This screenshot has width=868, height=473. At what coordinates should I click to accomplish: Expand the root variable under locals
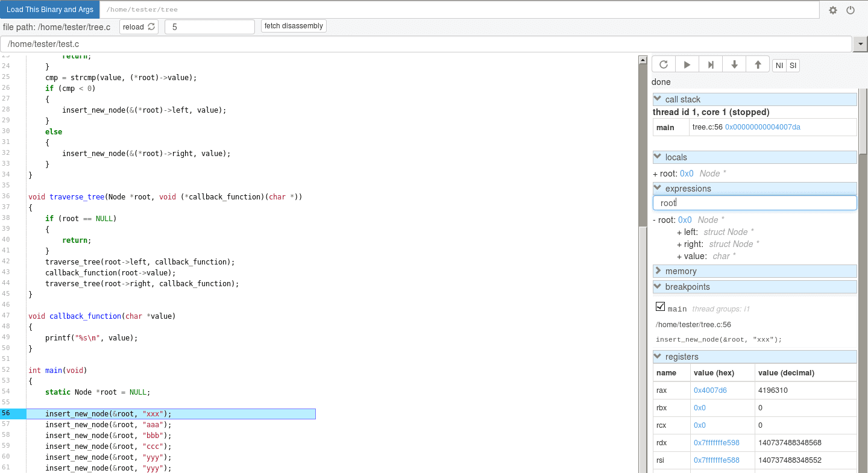tap(655, 174)
